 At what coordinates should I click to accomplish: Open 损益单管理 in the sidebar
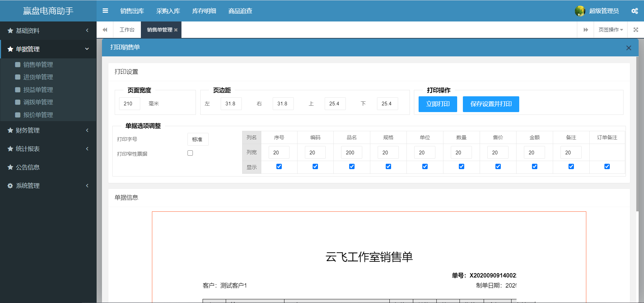click(38, 90)
